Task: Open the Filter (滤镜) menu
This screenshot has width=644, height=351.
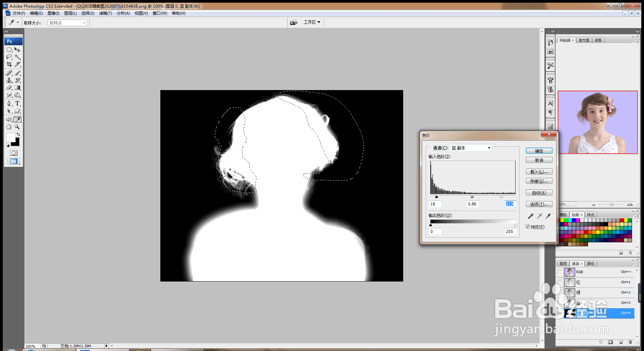Action: pyautogui.click(x=105, y=13)
